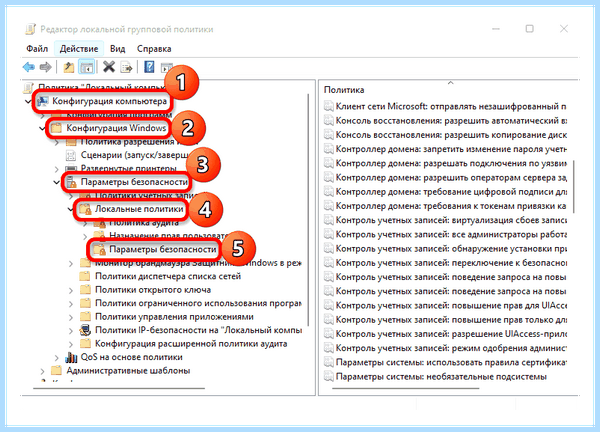This screenshot has height=432, width=600.
Task: Select Сценарии (запуск/завершение) tree item
Action: [x=135, y=155]
